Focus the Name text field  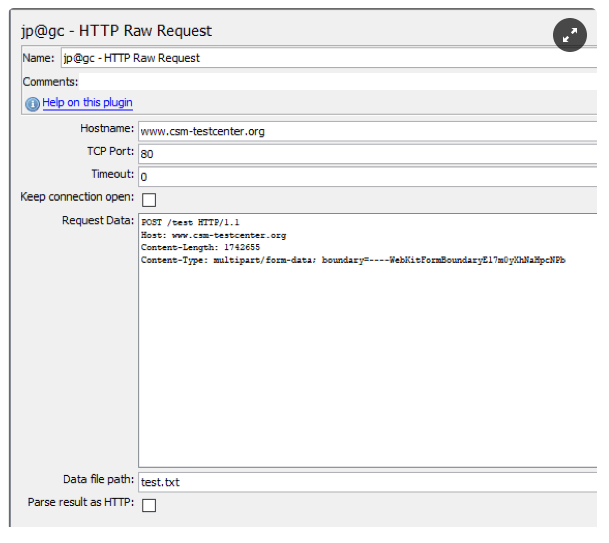pos(330,58)
